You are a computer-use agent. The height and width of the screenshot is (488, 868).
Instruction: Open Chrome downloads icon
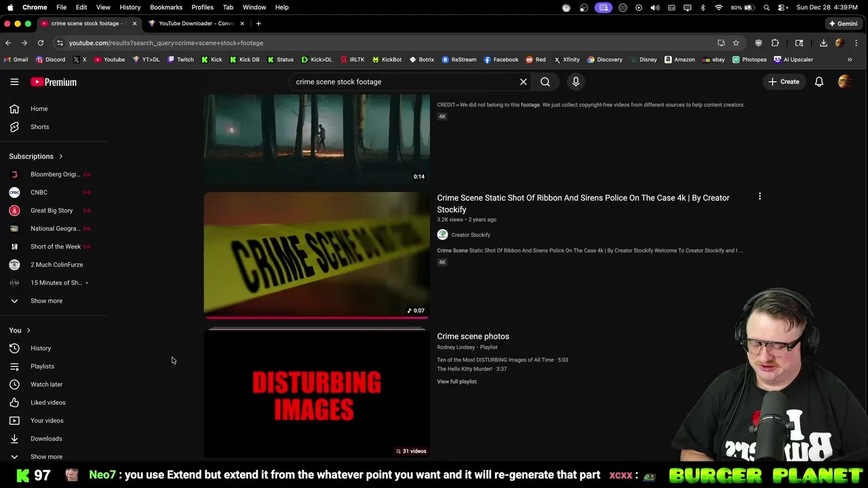823,43
